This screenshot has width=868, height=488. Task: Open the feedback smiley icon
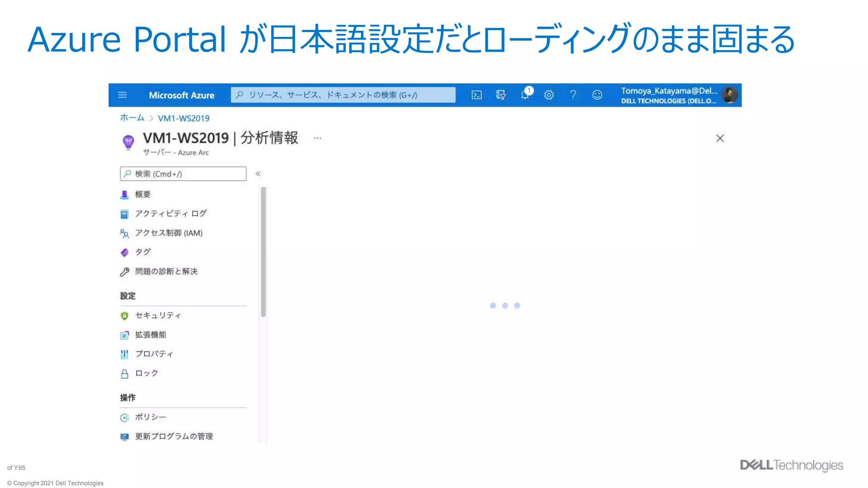[597, 95]
